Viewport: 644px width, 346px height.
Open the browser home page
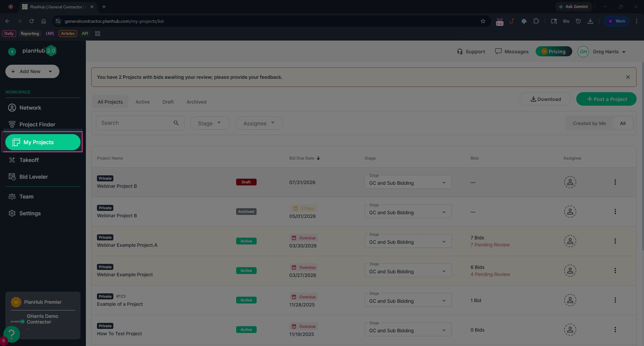pyautogui.click(x=44, y=21)
